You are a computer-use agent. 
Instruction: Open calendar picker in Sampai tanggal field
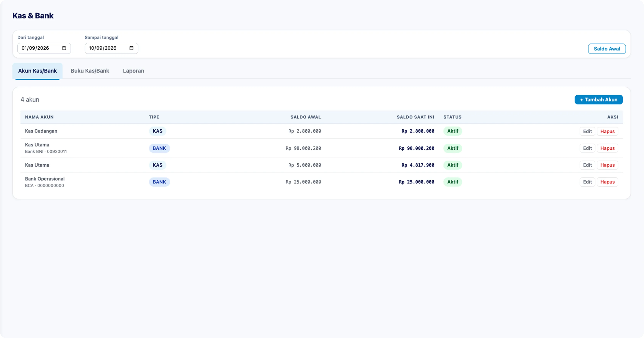coord(131,48)
